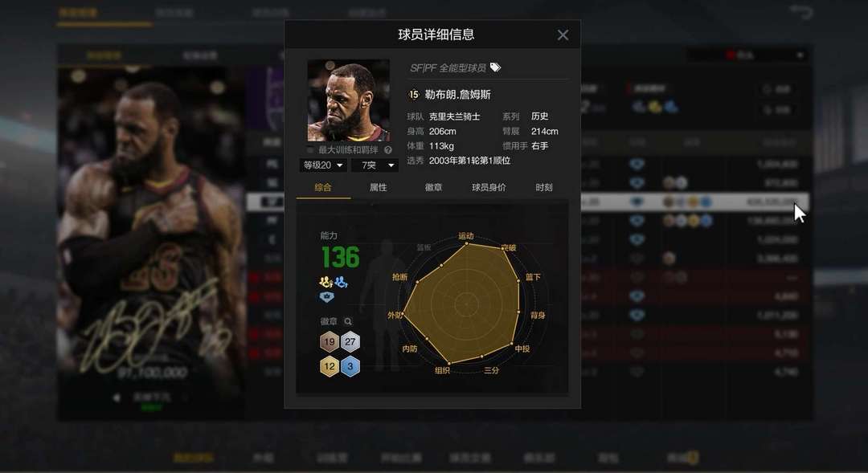
Task: Select the gold badge showing 12
Action: click(330, 366)
